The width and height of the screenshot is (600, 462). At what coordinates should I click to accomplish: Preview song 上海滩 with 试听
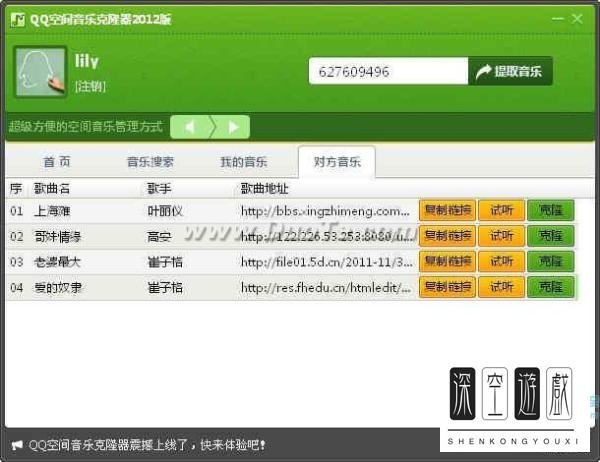coord(501,210)
